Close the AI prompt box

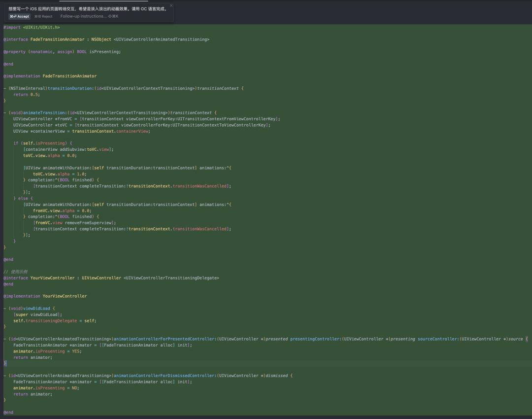click(x=171, y=6)
